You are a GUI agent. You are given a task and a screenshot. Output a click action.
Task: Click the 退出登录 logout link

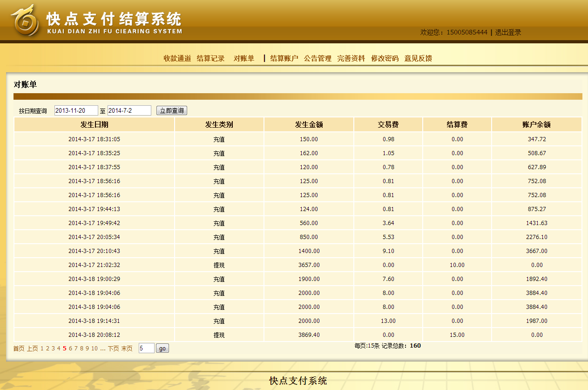tap(508, 32)
